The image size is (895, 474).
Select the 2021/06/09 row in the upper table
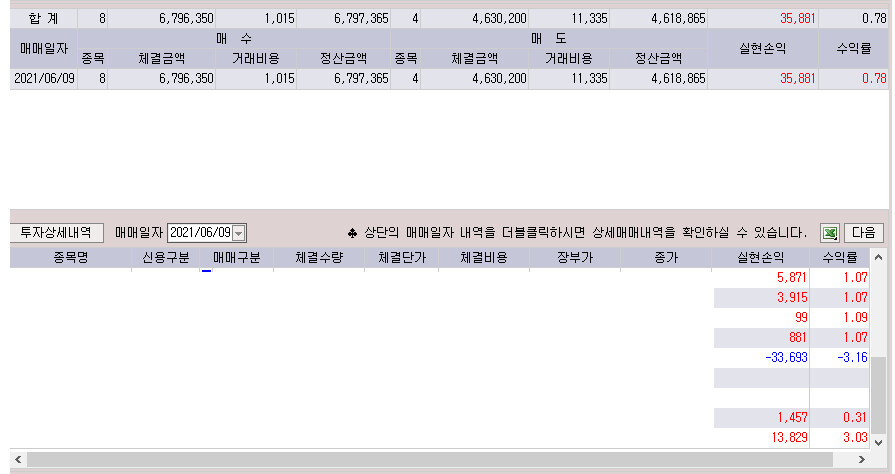[449, 79]
